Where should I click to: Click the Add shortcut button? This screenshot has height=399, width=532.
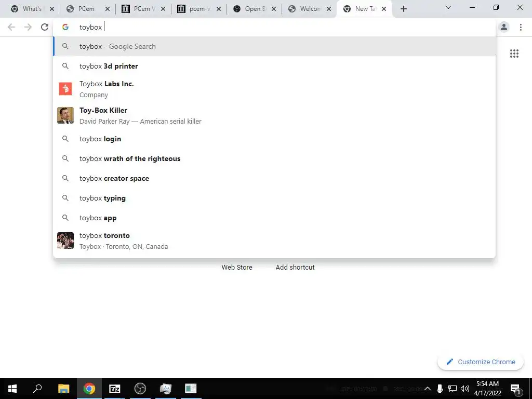[295, 268]
